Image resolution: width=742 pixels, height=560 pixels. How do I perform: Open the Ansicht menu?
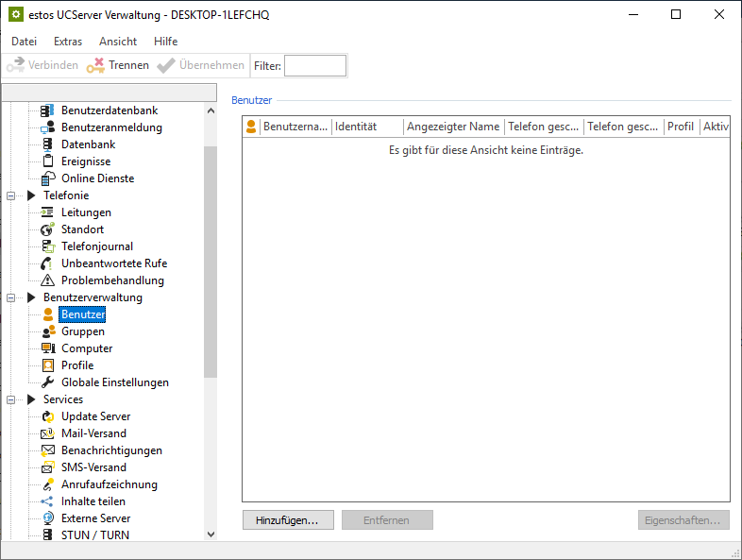pyautogui.click(x=118, y=42)
